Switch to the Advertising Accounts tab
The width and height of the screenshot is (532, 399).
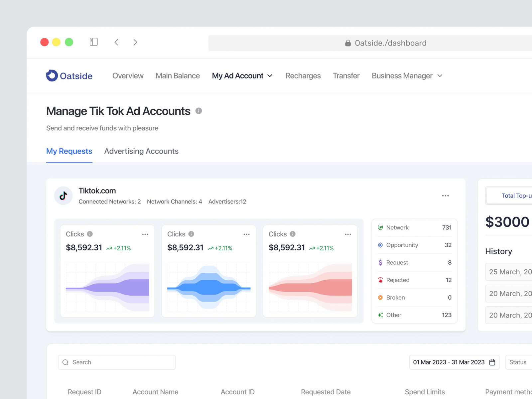[x=141, y=151]
